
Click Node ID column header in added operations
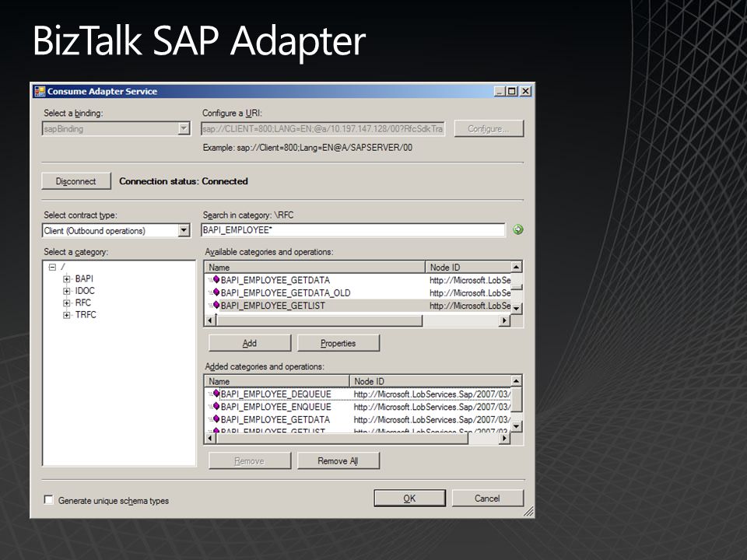click(430, 381)
